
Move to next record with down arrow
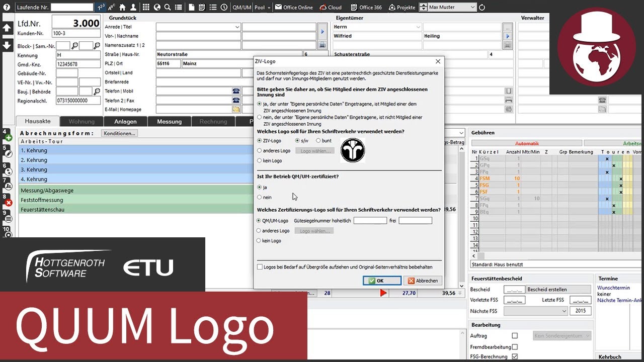tap(8, 45)
